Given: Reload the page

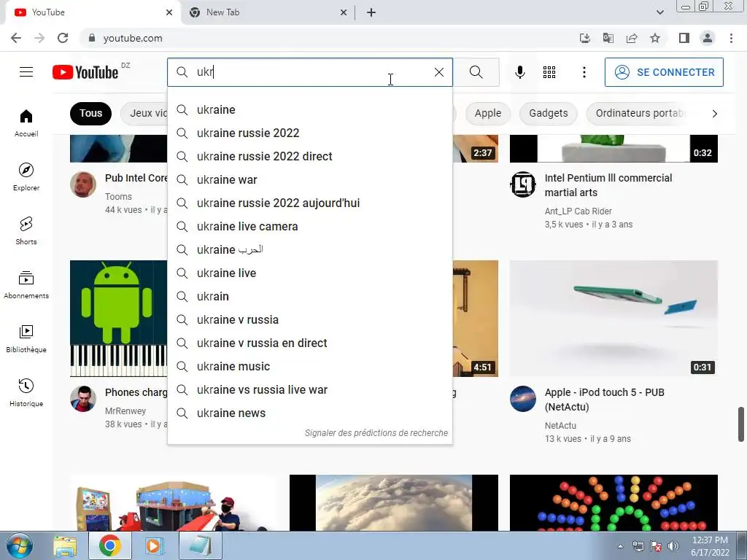Looking at the screenshot, I should tap(63, 38).
